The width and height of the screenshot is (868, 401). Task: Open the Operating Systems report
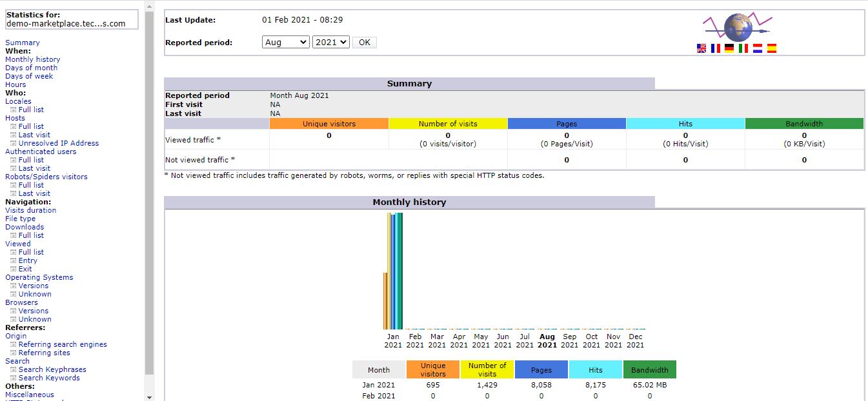[39, 277]
